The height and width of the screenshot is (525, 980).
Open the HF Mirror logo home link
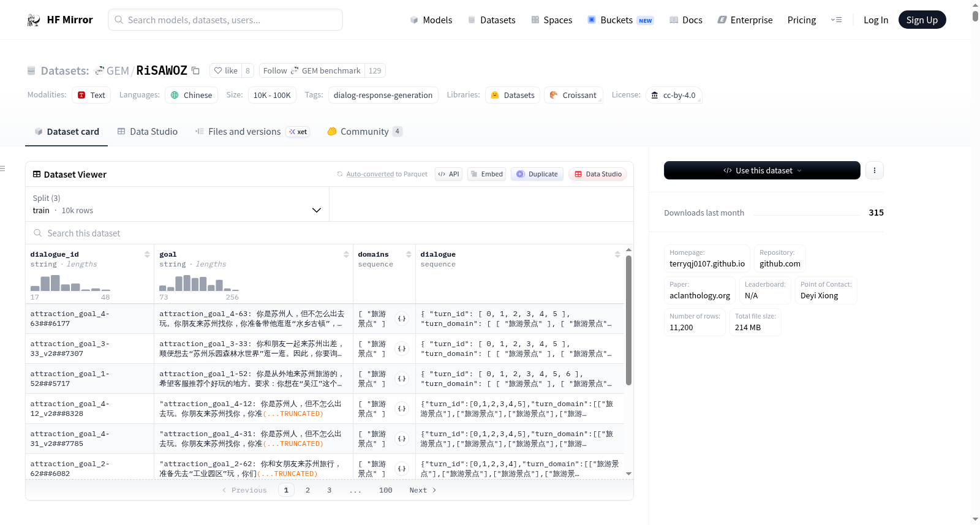(x=60, y=20)
